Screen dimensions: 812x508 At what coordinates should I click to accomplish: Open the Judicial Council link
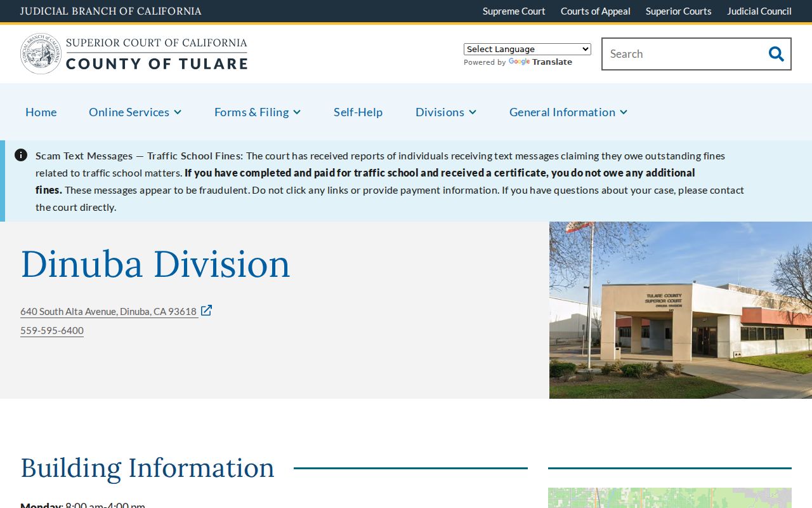point(759,11)
